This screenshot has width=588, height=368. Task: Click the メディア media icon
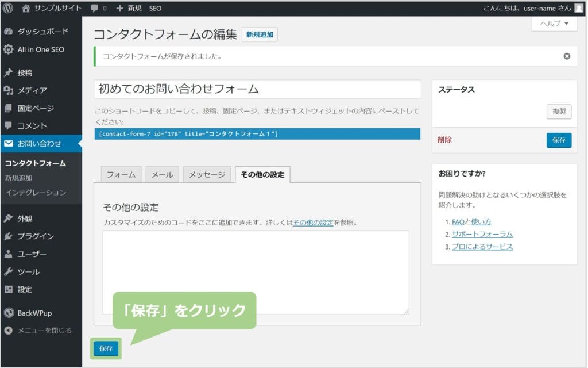click(8, 90)
